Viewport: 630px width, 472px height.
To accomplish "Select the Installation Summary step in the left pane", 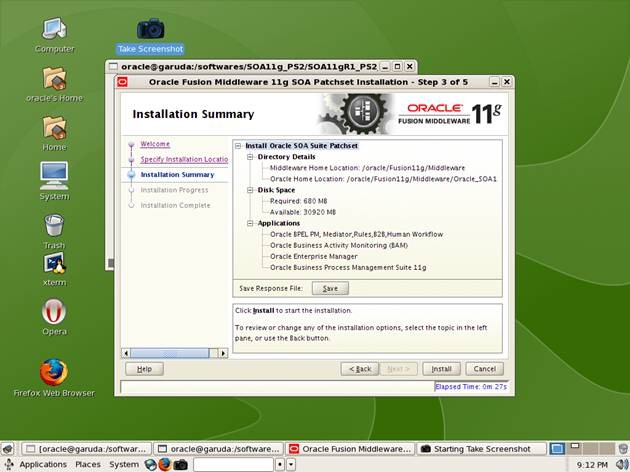I will click(x=177, y=175).
